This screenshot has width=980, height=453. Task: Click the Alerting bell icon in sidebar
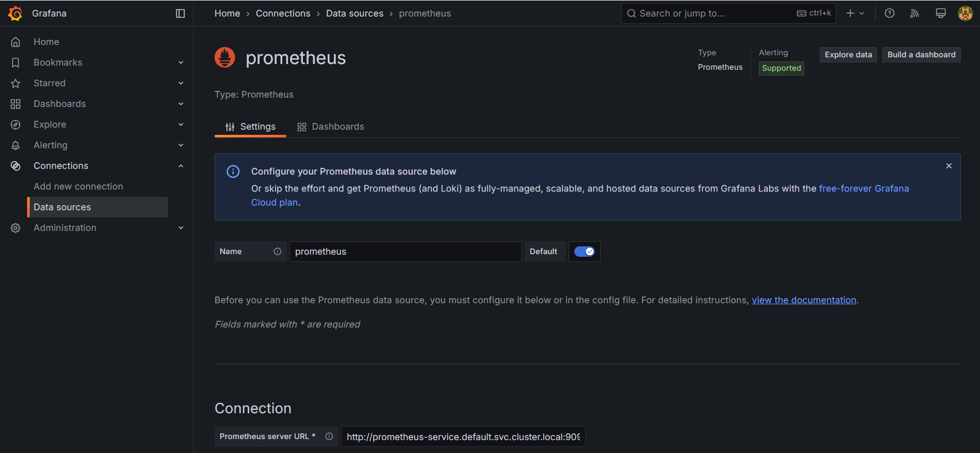pyautogui.click(x=16, y=145)
